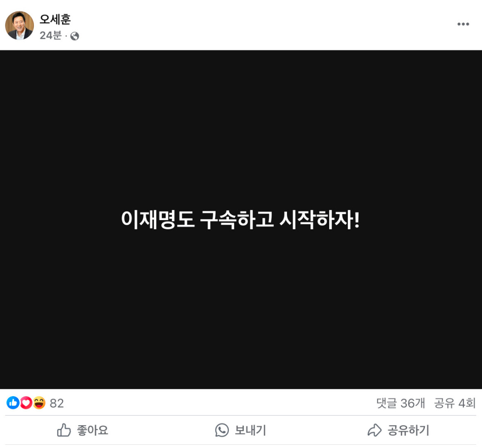This screenshot has height=448, width=482.
Task: Click the laughing face reaction icon
Action: [x=39, y=403]
